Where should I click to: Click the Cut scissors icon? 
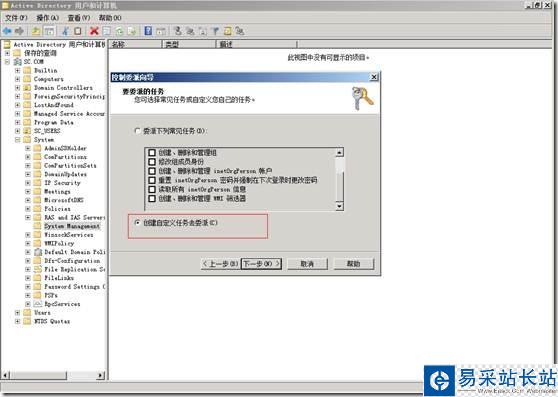65,31
